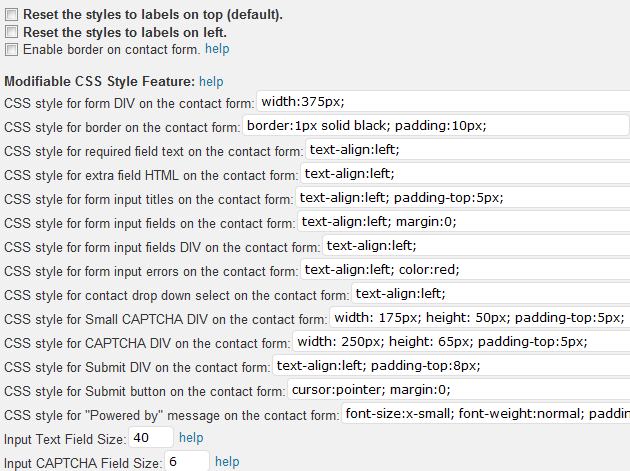Focus the form input errors CSS field

click(x=465, y=270)
